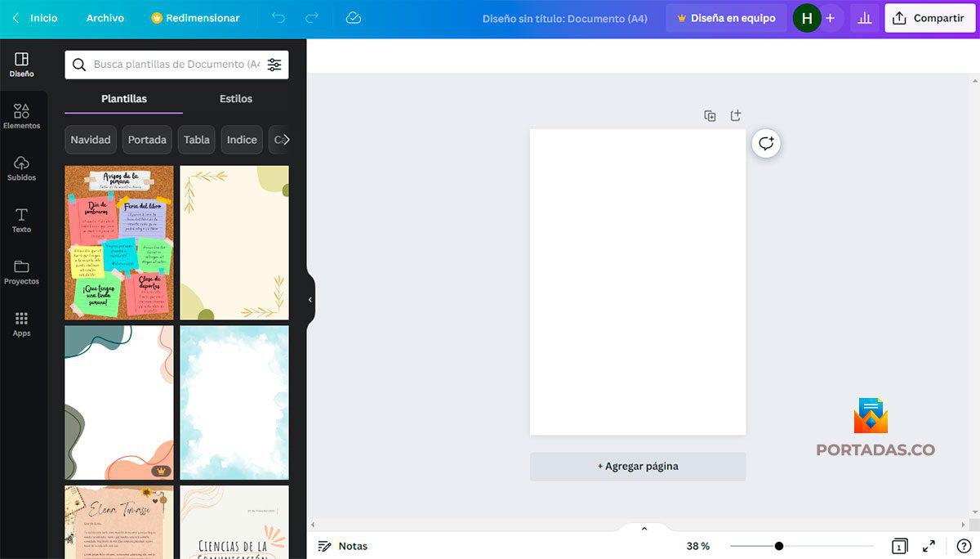
Task: Collapse the templates sidebar with the chevron
Action: coord(310,299)
